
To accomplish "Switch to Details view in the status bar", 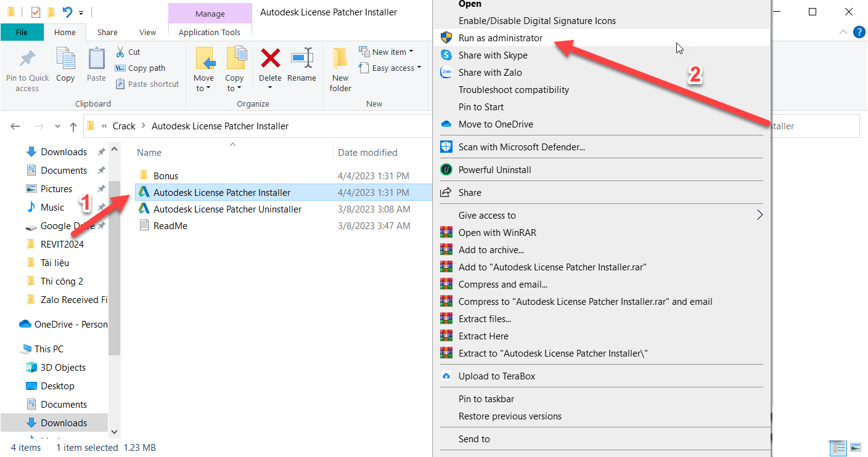I will coord(838,448).
